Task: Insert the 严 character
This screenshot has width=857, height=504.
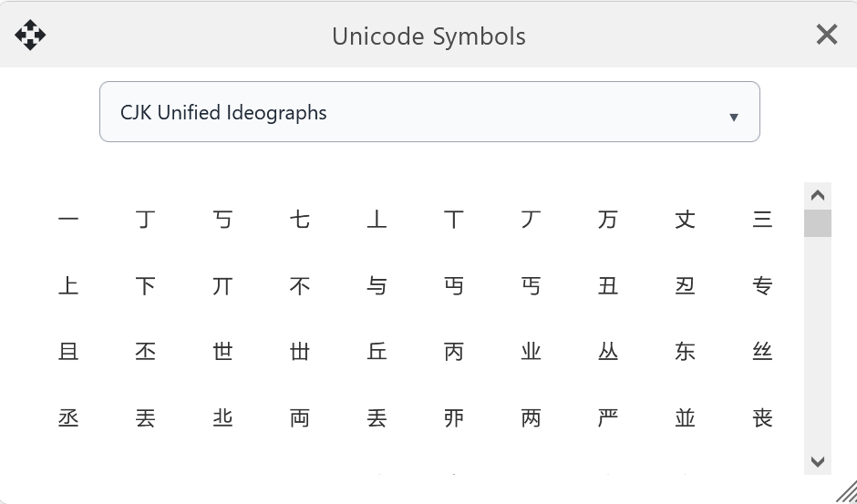Action: tap(608, 418)
